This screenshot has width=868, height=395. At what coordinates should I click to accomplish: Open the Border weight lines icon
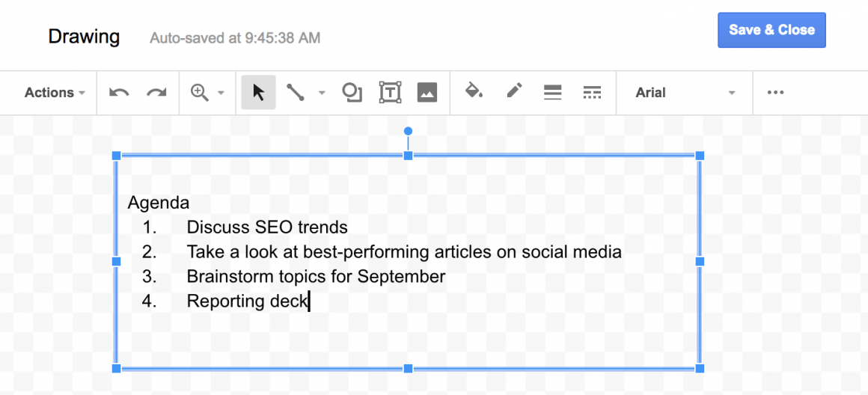(x=552, y=92)
